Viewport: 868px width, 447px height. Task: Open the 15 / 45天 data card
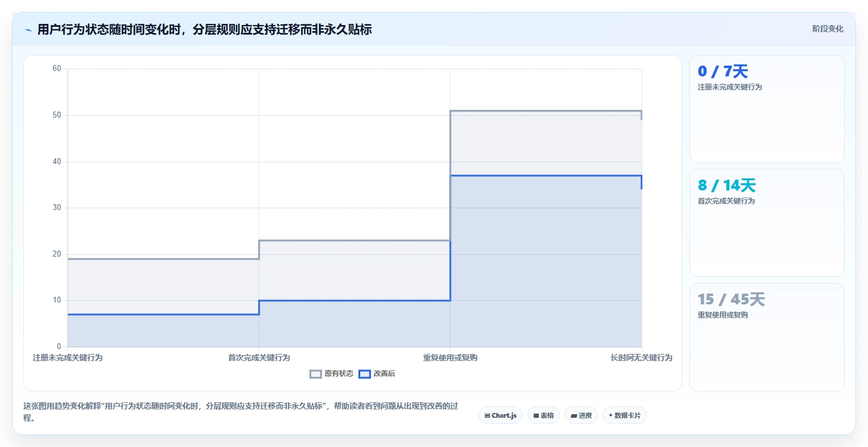(767, 337)
